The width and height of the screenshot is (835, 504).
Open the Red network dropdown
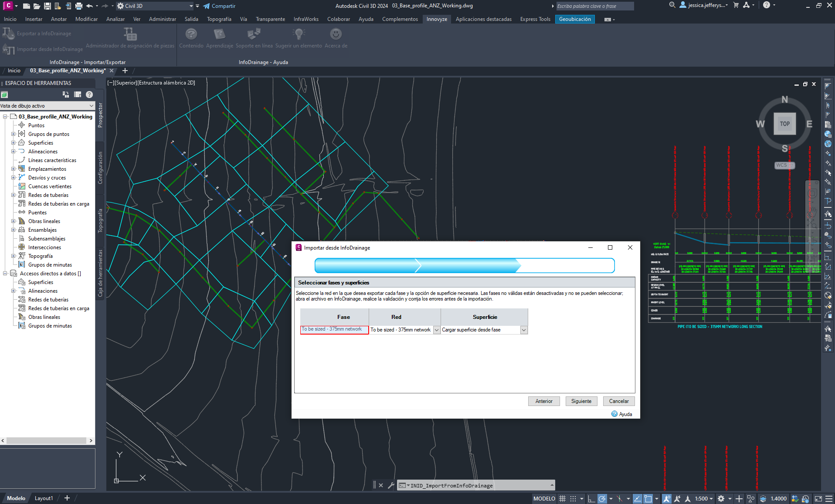pos(436,330)
